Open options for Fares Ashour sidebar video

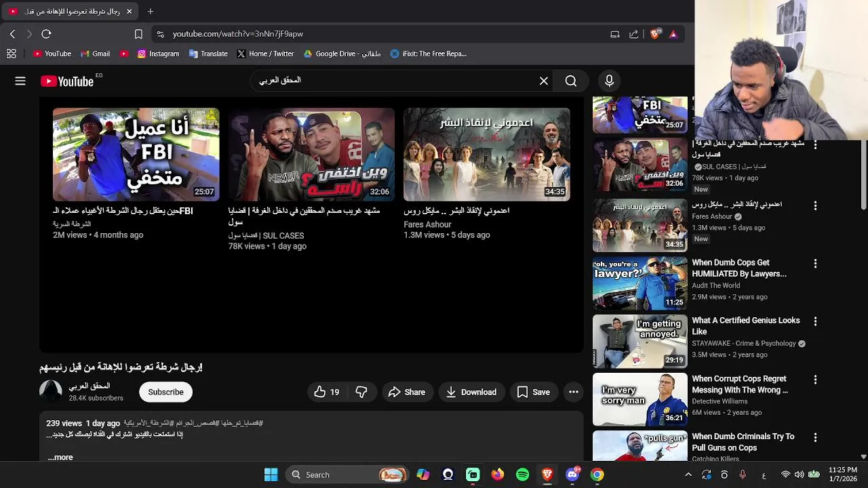(815, 205)
